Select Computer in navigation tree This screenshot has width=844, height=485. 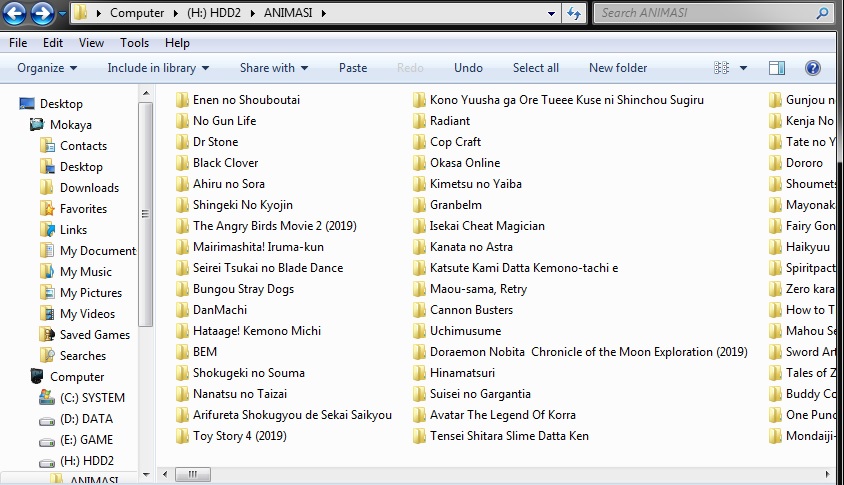point(77,376)
